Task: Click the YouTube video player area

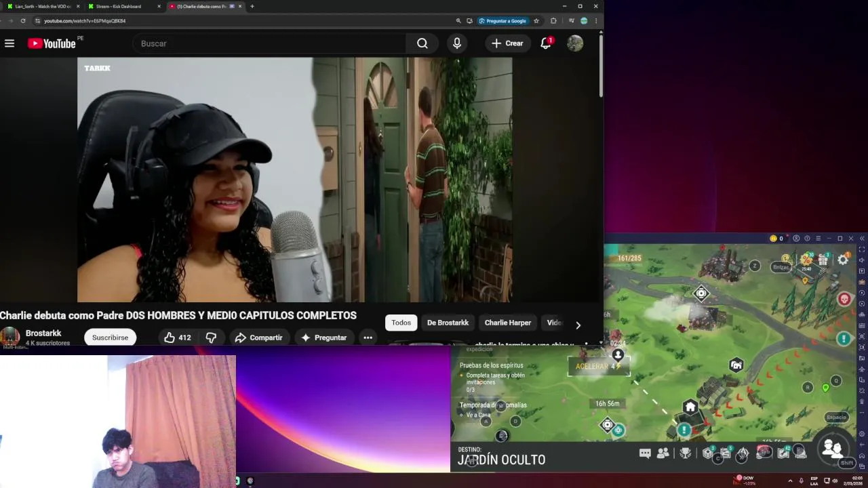Action: coord(294,180)
